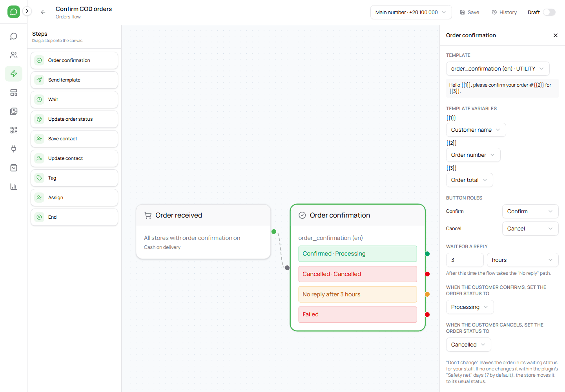
Task: Click the Order confirmation step check-circle icon
Action: [x=39, y=60]
